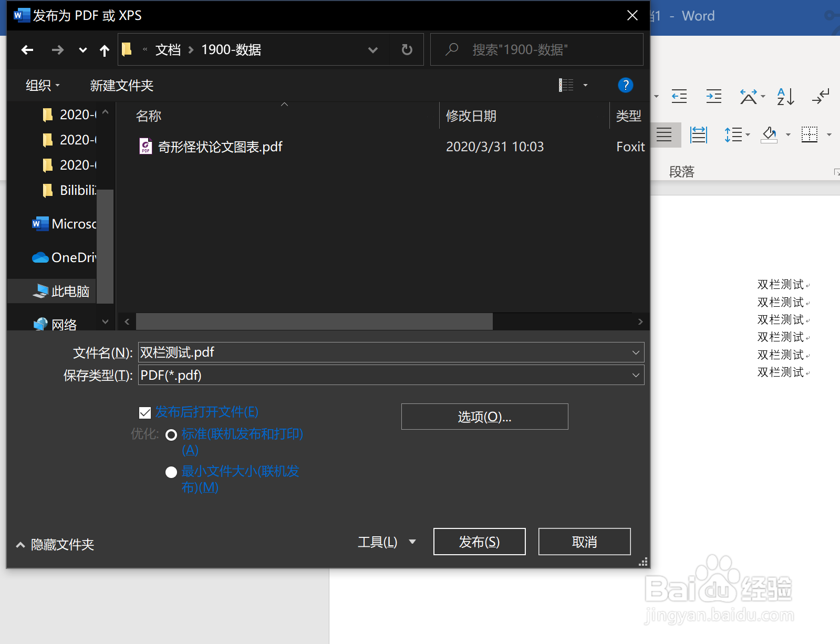Screen dimensions: 840x644
Task: Open the 文件名 dropdown list
Action: [636, 352]
